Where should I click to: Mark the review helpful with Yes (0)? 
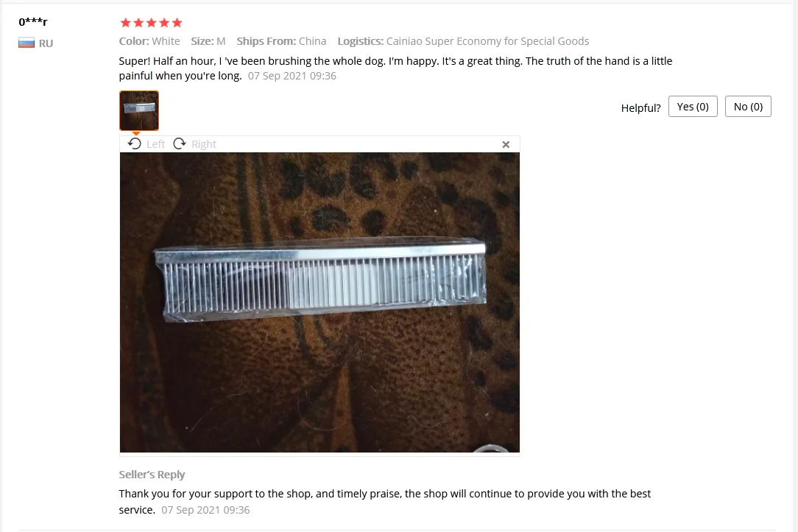pos(693,106)
